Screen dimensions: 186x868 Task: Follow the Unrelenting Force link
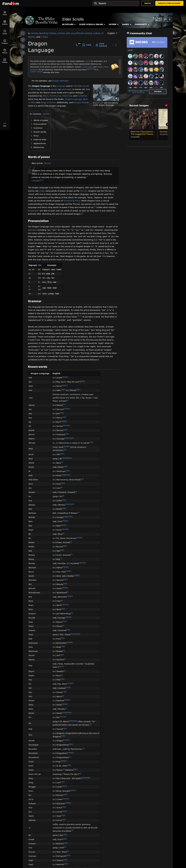72,201
